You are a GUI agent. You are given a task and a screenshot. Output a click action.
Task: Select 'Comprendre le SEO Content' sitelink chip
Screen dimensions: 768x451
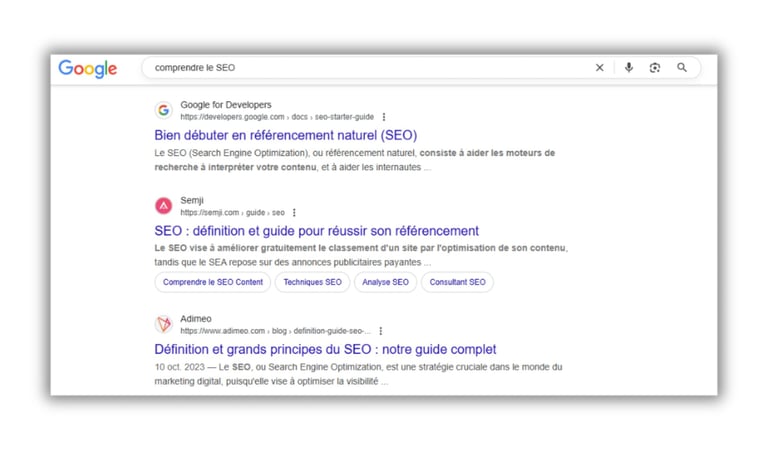[x=213, y=282]
